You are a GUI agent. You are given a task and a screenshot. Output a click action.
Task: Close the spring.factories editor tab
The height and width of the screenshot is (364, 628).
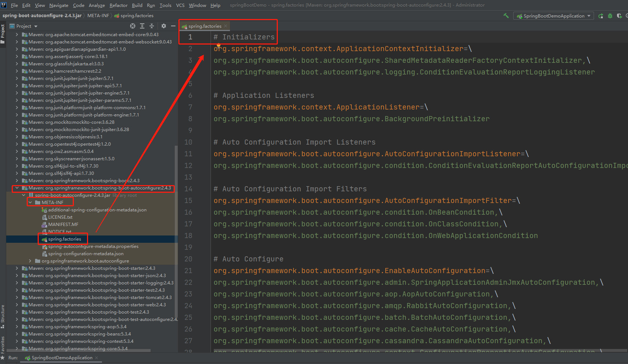click(226, 26)
